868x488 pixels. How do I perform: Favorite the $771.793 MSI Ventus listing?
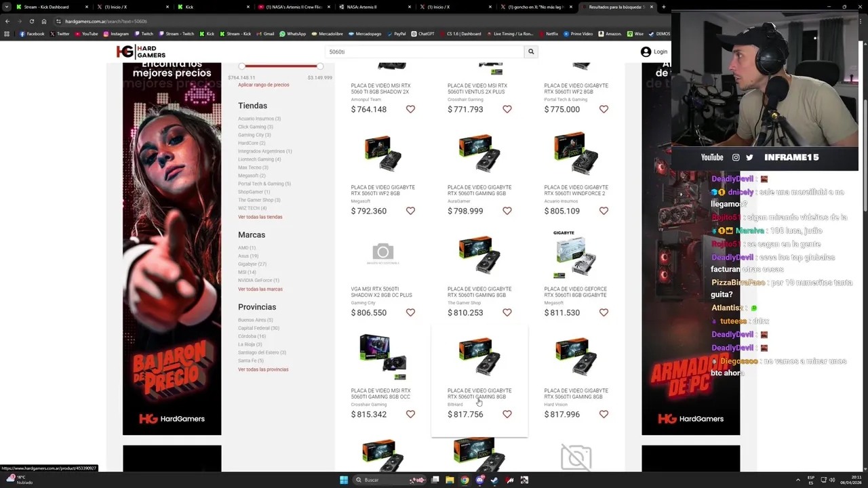click(x=507, y=109)
